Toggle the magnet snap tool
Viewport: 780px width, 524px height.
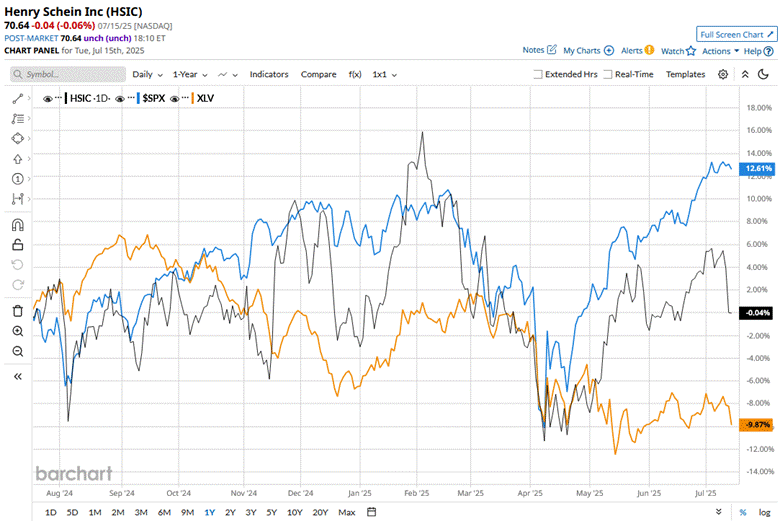pyautogui.click(x=17, y=225)
